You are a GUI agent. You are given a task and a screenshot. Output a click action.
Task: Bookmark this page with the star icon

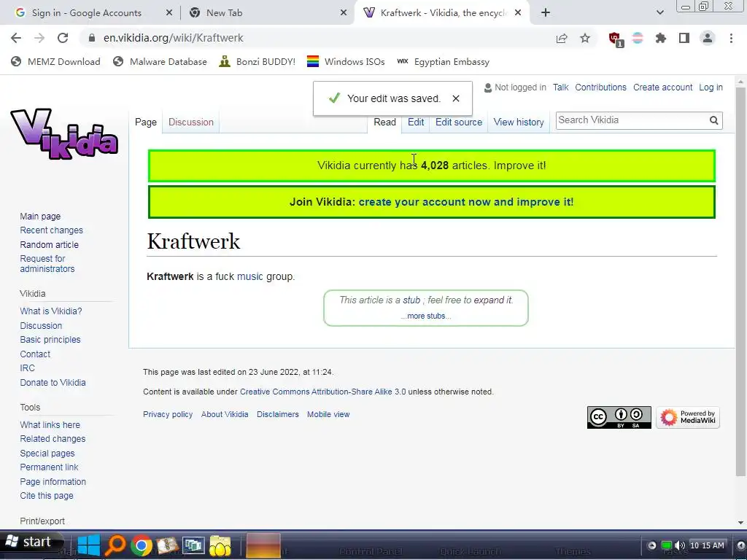tap(585, 38)
